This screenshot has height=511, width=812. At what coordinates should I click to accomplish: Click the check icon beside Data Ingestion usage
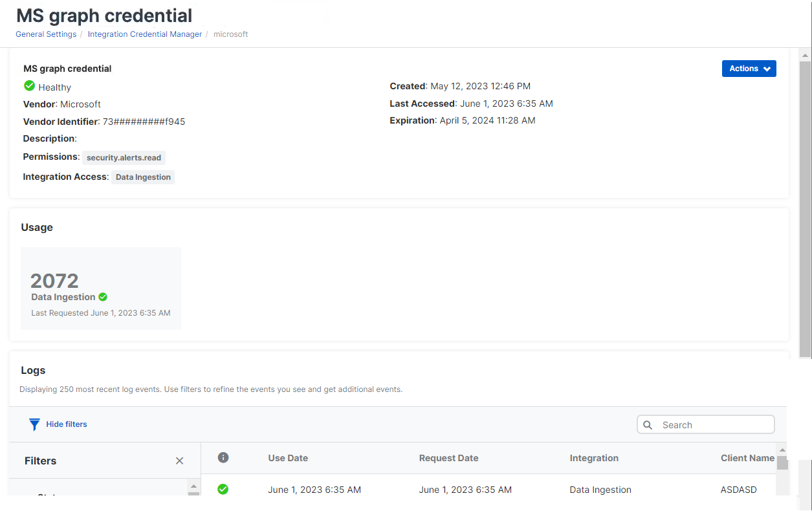click(103, 297)
